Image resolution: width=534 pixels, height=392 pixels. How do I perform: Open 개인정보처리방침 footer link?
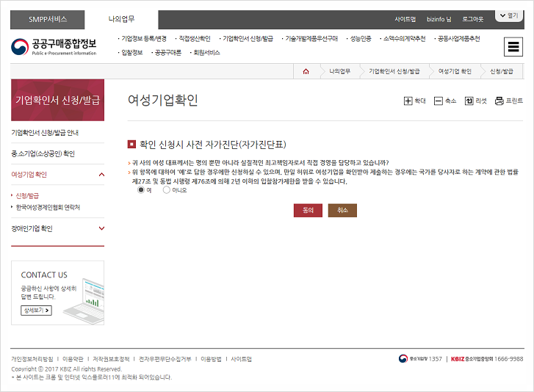pos(32,360)
